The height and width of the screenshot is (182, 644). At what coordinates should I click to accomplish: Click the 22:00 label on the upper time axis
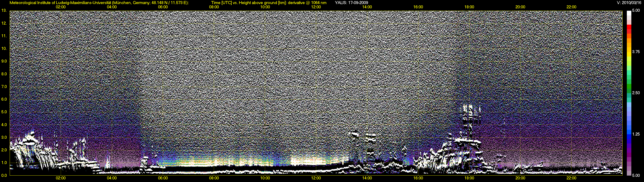[571, 7]
